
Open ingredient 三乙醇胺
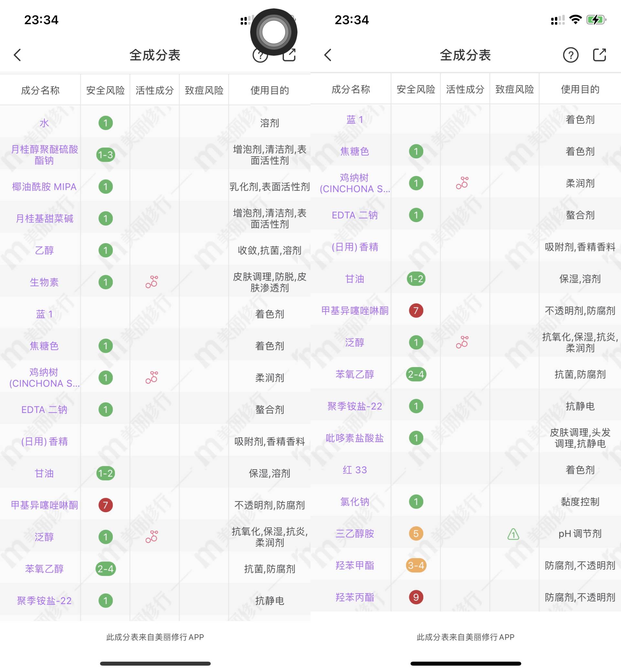pyautogui.click(x=355, y=534)
